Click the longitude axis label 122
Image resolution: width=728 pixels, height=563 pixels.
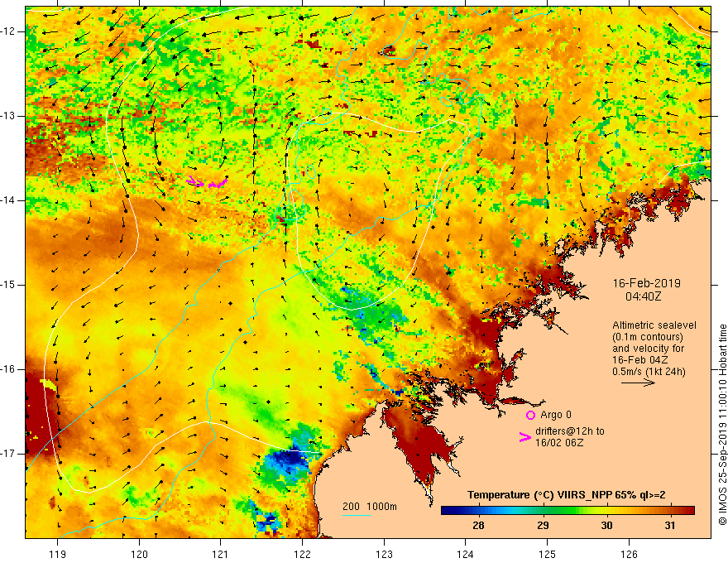[302, 554]
